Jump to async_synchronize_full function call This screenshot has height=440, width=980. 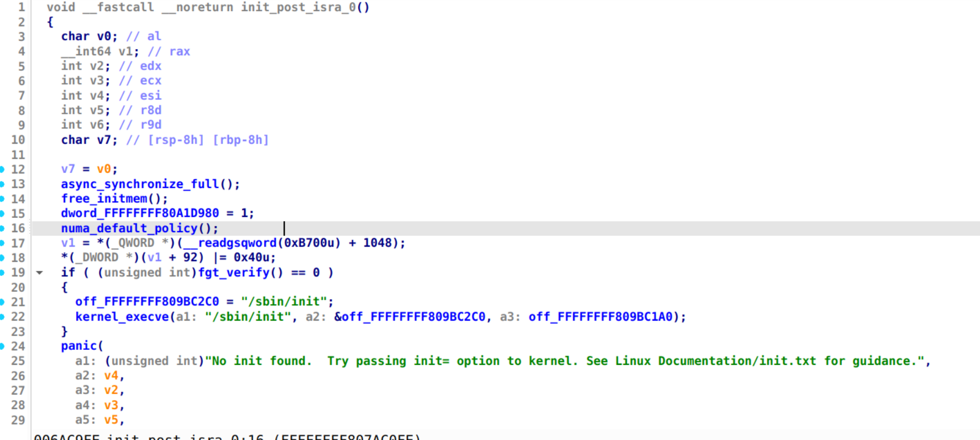pyautogui.click(x=140, y=184)
